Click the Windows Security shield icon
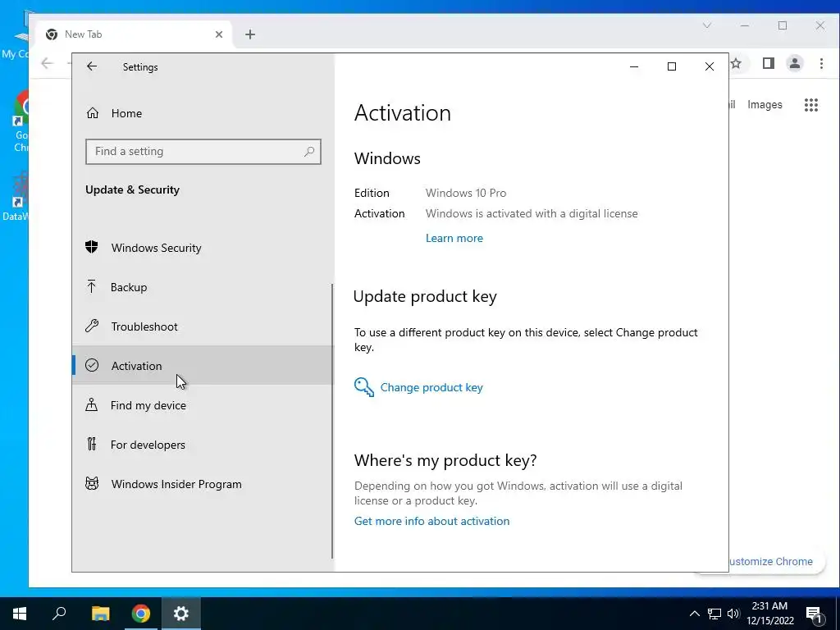This screenshot has height=630, width=840. pyautogui.click(x=92, y=247)
